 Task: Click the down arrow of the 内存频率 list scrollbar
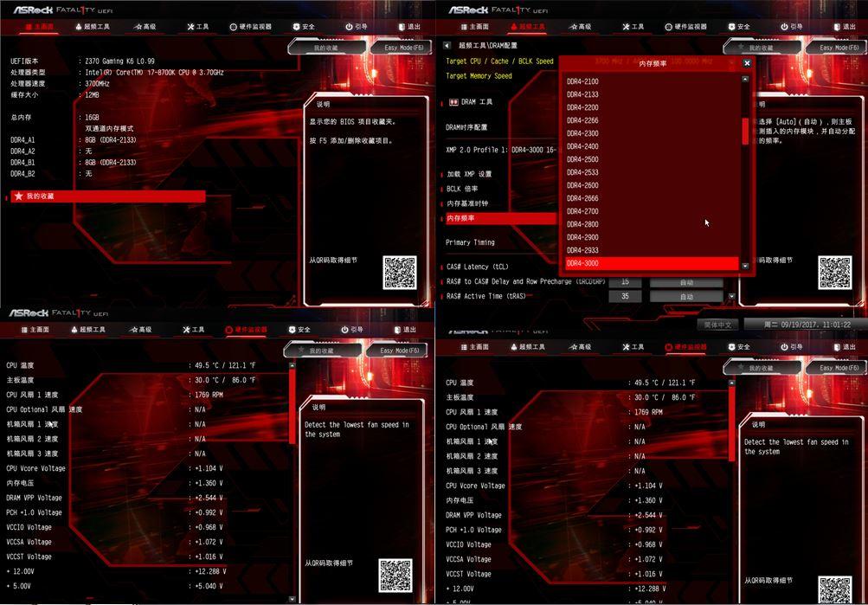click(x=745, y=267)
